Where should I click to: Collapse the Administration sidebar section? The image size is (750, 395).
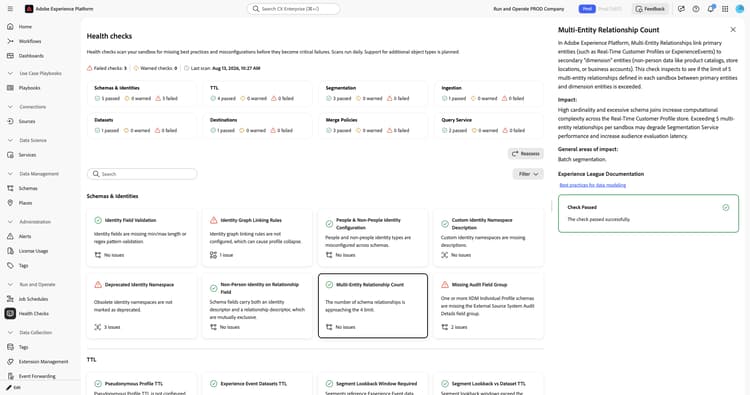point(11,222)
